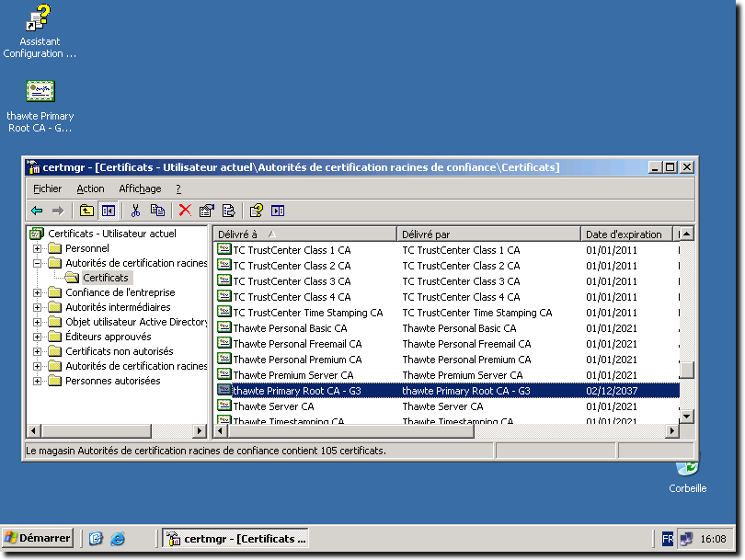Open Properties via the toolbar icon
Image resolution: width=745 pixels, height=560 pixels.
207,211
